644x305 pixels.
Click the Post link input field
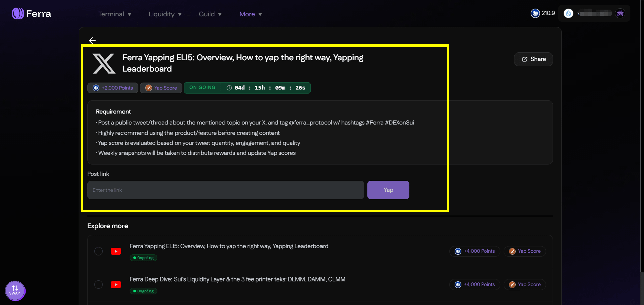pyautogui.click(x=226, y=190)
